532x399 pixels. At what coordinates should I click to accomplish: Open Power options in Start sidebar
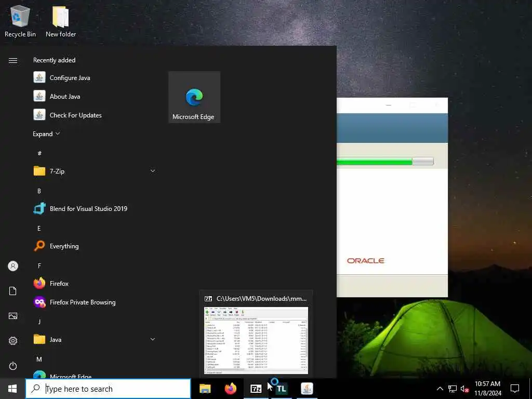point(13,366)
